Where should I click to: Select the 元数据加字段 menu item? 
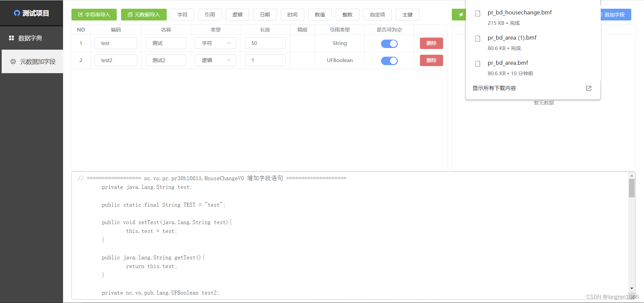[x=33, y=61]
